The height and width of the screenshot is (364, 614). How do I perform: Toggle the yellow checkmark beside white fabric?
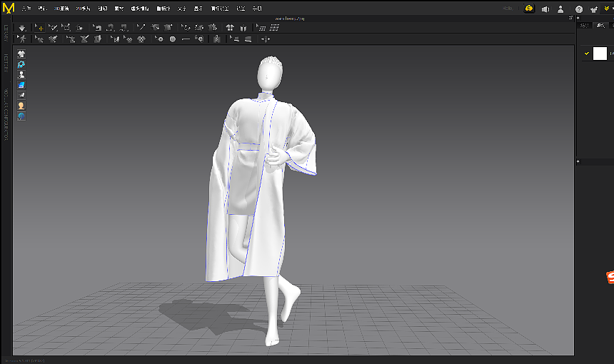(x=586, y=54)
